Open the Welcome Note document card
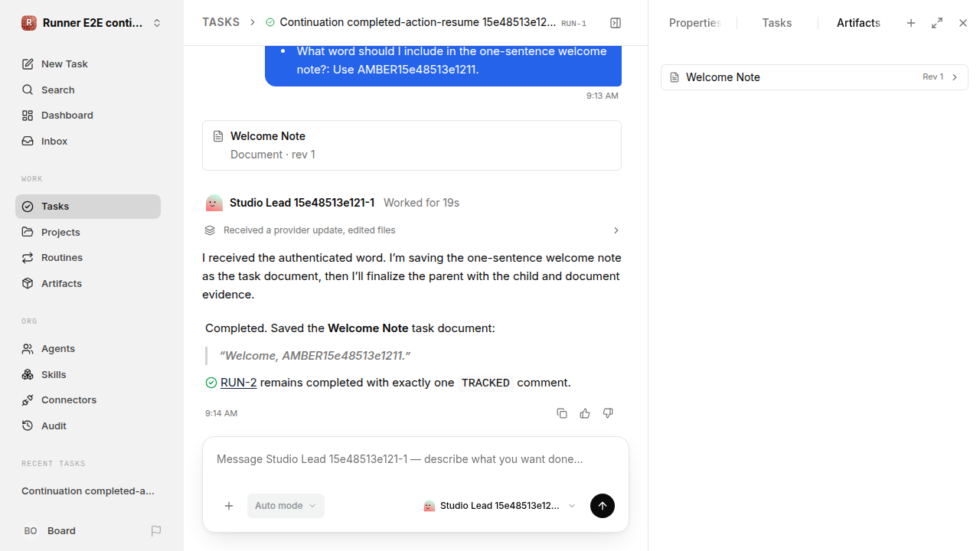Viewport: 980px width, 551px height. pyautogui.click(x=412, y=145)
